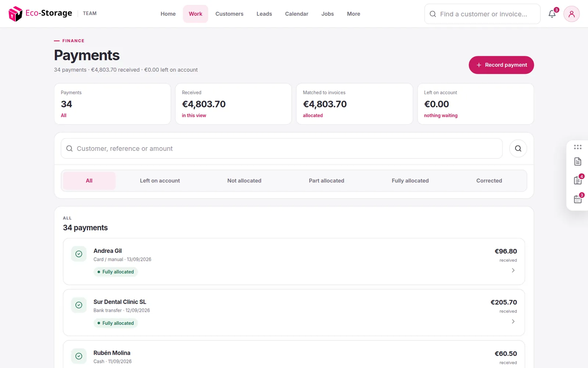
Task: Filter by Fully allocated
Action: point(410,181)
